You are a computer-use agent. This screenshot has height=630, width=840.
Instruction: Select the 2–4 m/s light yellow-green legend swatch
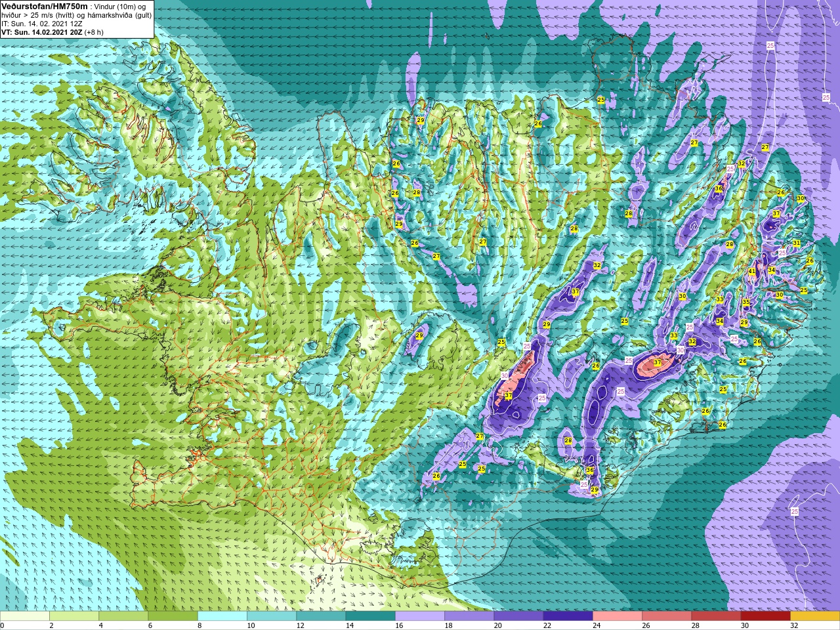(74, 616)
